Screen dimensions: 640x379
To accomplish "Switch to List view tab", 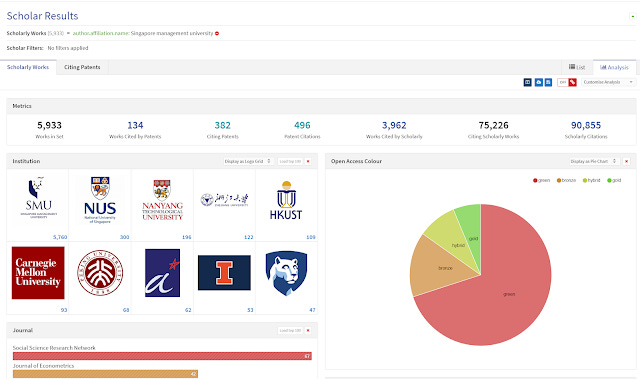I will point(577,67).
